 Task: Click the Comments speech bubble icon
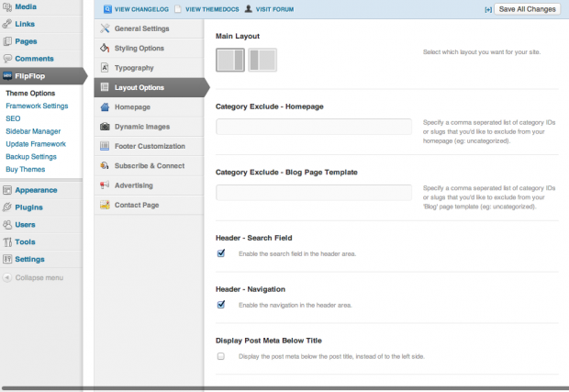(7, 59)
